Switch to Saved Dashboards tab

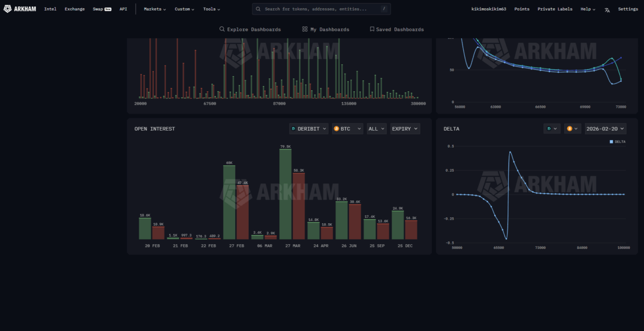point(397,29)
